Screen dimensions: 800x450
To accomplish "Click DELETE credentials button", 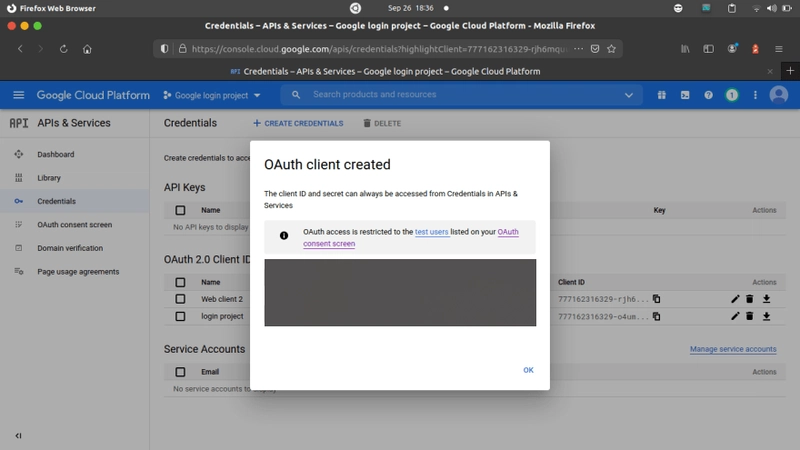I will click(382, 123).
